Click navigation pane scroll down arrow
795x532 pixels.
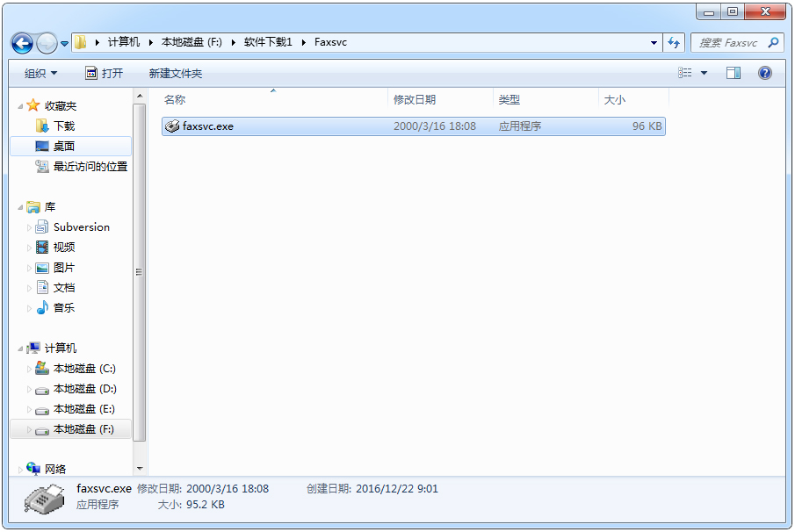(x=140, y=469)
